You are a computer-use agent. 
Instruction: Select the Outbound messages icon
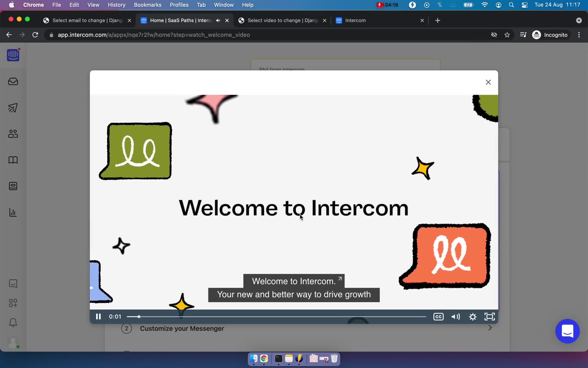13,108
